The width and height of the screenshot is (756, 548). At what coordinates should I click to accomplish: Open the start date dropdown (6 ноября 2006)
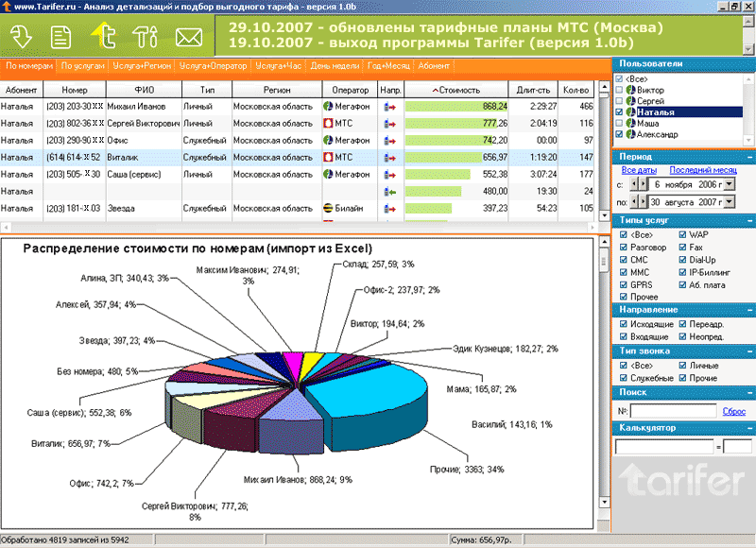tap(729, 185)
